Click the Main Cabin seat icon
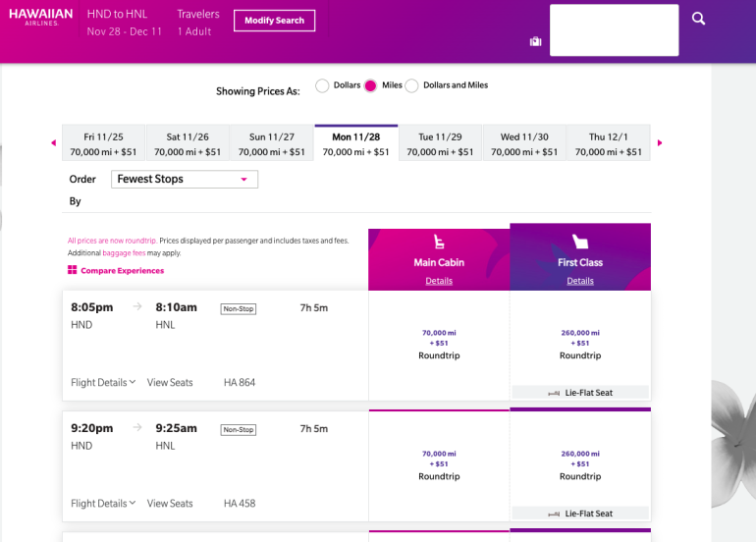Image resolution: width=756 pixels, height=542 pixels. click(x=439, y=243)
